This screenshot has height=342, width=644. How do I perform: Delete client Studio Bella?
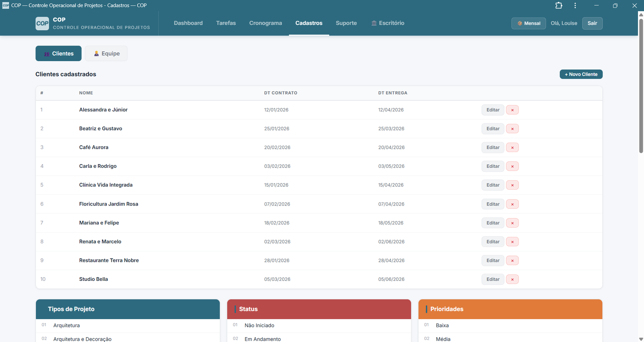512,279
